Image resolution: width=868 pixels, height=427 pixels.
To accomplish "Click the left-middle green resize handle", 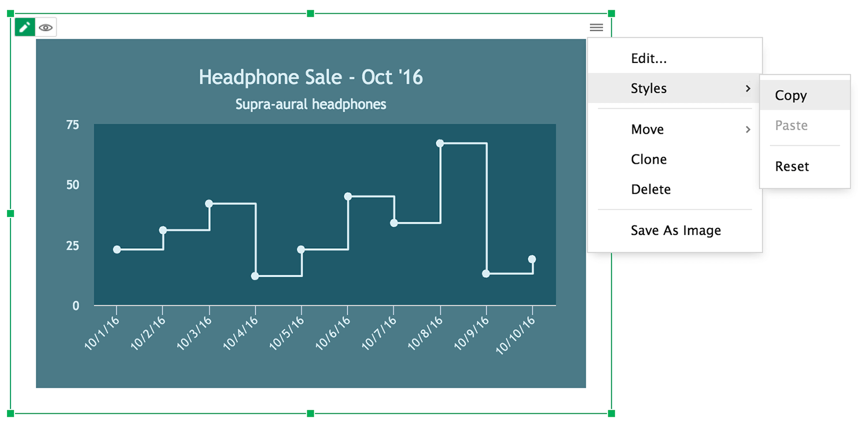I will (10, 213).
